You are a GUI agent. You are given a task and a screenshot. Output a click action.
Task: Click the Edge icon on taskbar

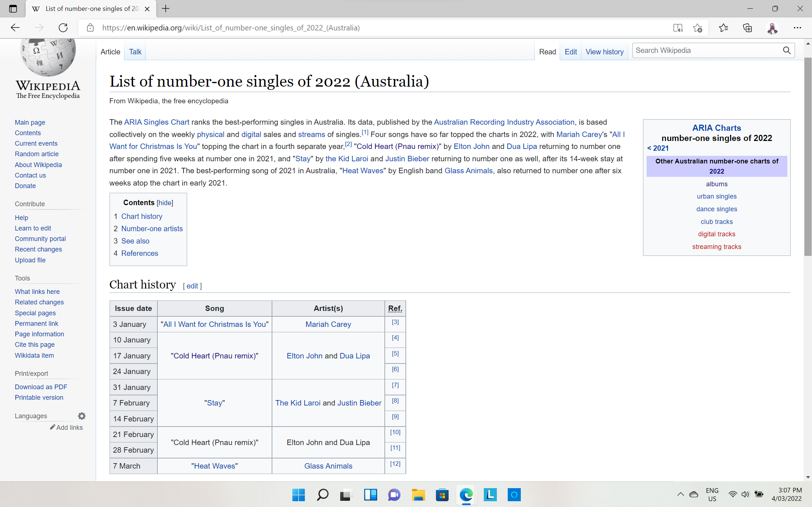click(466, 495)
